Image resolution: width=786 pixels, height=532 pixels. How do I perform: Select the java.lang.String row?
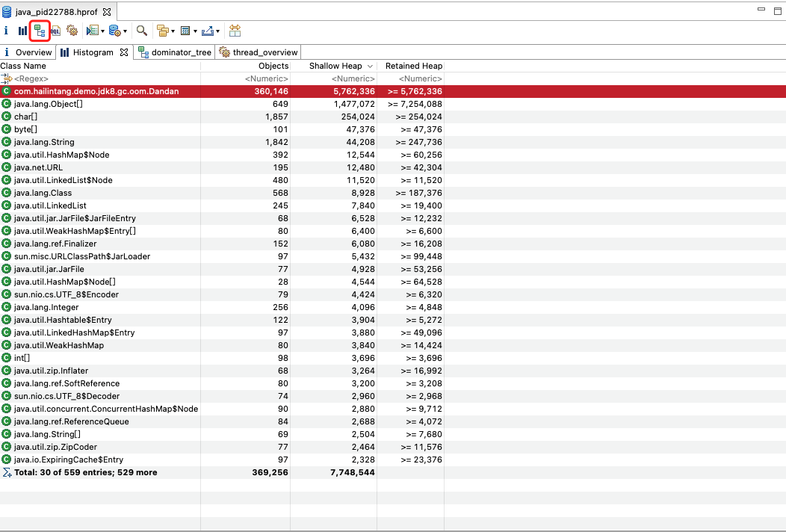point(393,142)
